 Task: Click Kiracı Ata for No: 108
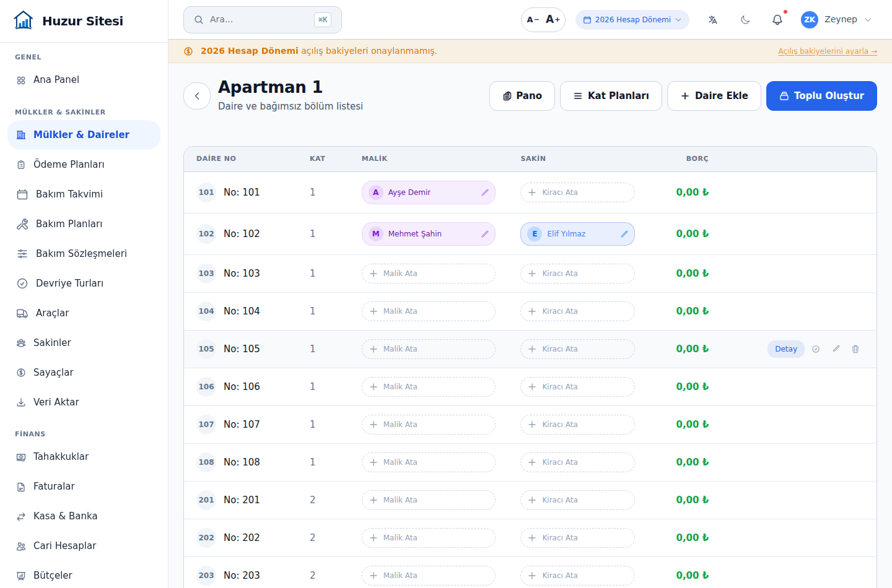[x=577, y=462]
